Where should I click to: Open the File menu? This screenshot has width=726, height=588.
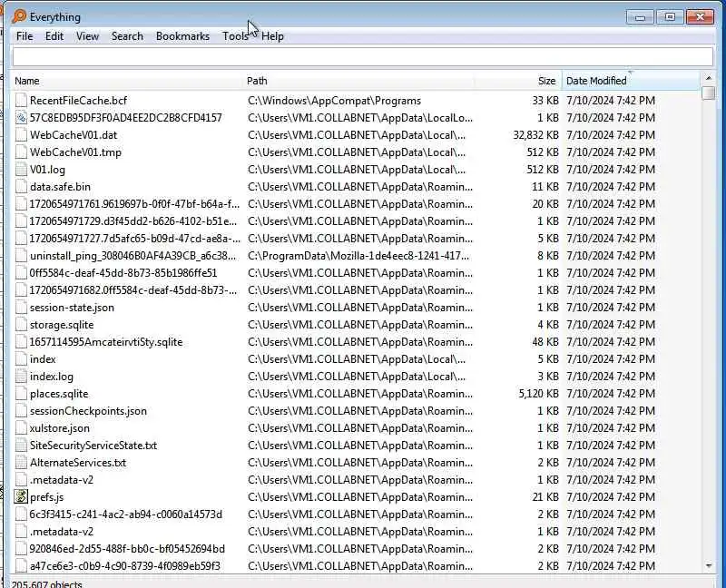pyautogui.click(x=25, y=36)
